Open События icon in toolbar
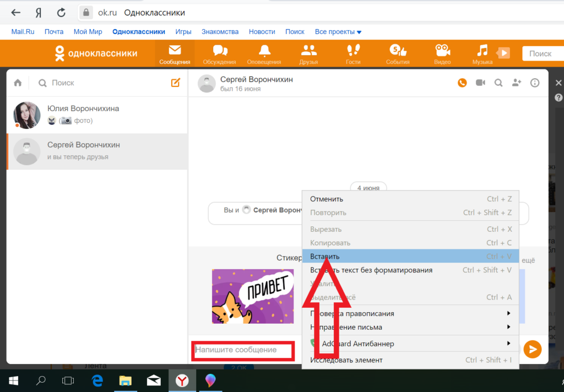The image size is (564, 392). 398,54
